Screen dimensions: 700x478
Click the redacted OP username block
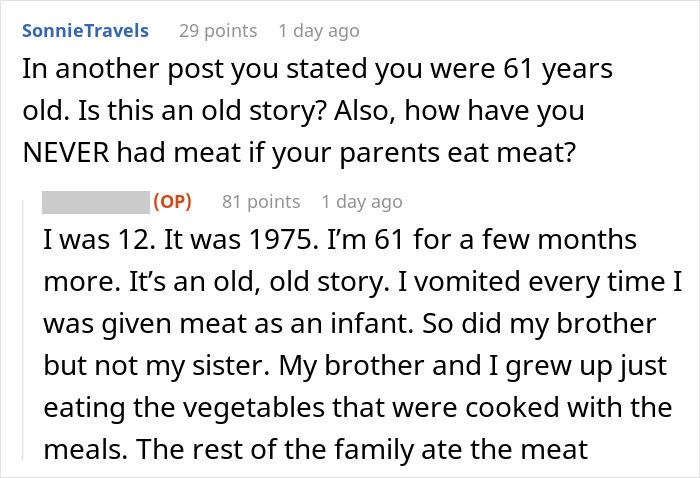click(96, 201)
